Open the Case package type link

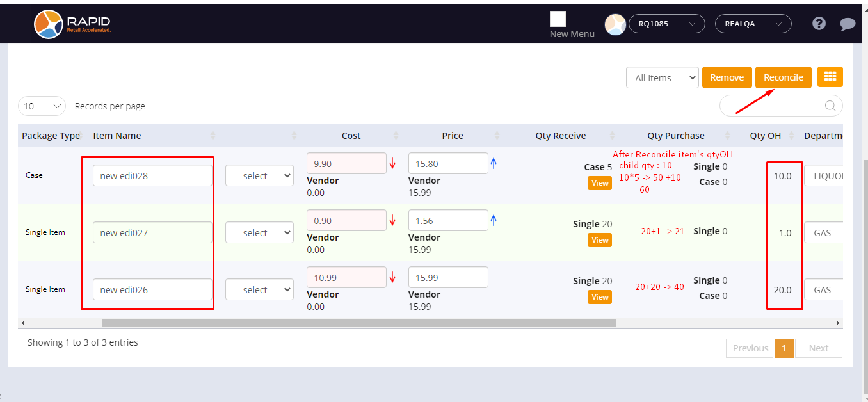34,175
